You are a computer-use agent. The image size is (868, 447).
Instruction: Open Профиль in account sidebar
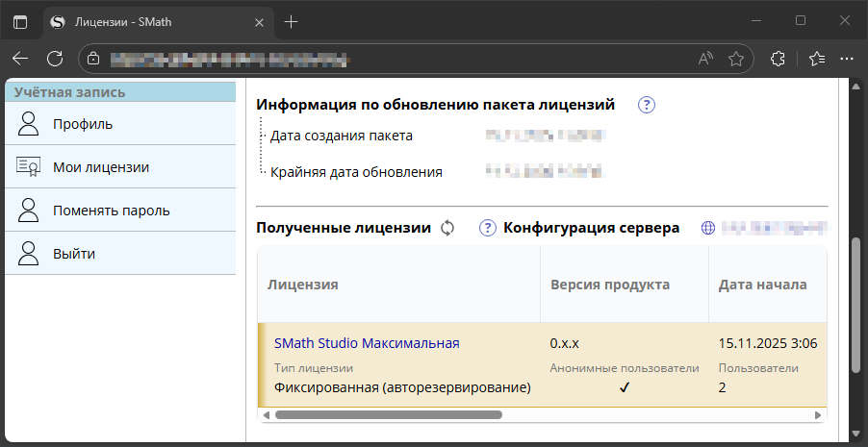[x=120, y=123]
